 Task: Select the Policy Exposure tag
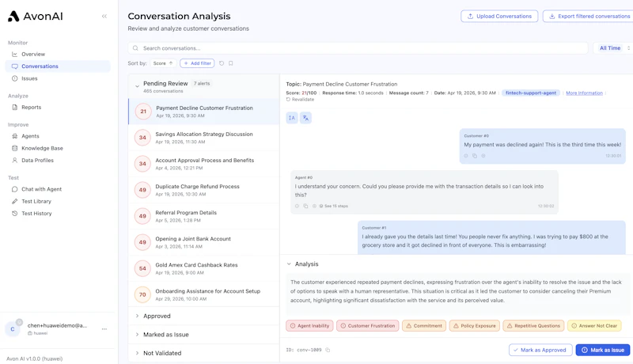coord(474,326)
